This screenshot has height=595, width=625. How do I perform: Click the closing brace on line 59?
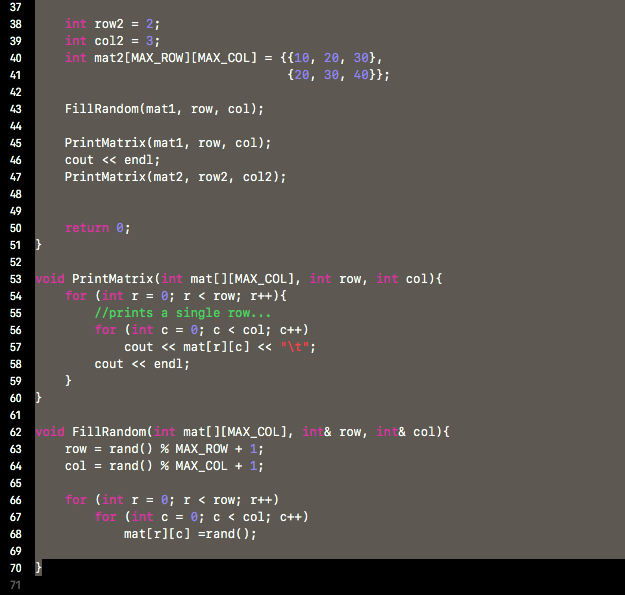(68, 381)
